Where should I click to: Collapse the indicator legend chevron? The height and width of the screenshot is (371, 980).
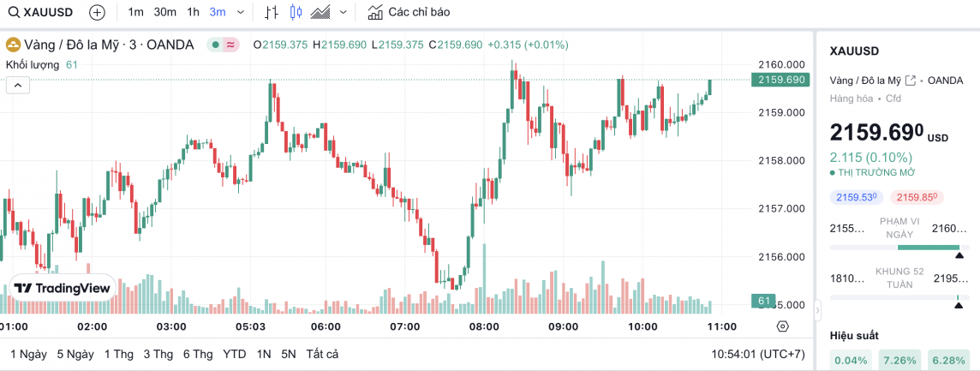(x=17, y=84)
